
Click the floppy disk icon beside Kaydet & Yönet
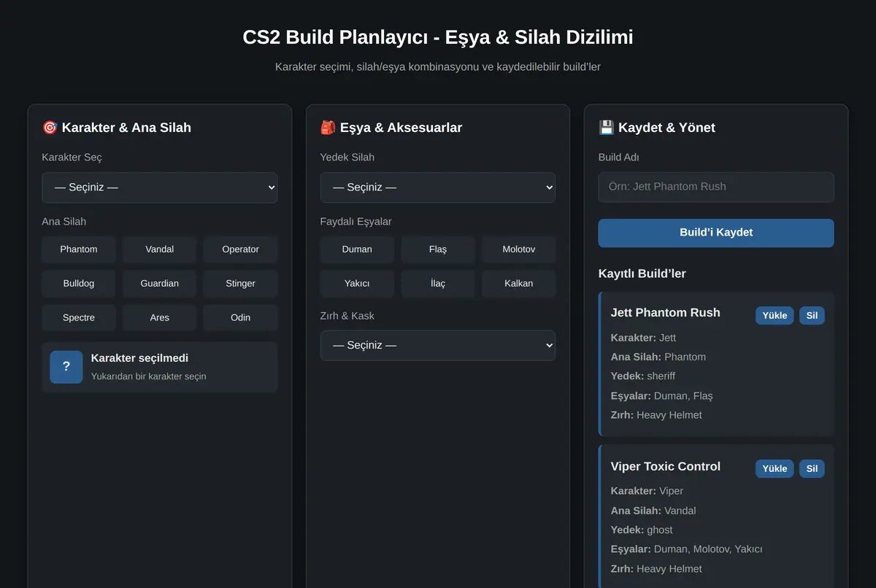tap(606, 128)
